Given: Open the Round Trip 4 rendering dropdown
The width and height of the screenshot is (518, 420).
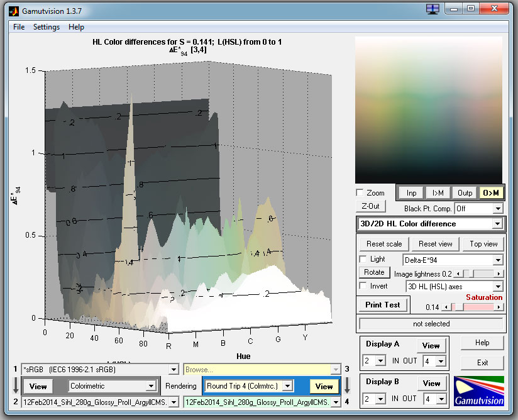Looking at the screenshot, I should pyautogui.click(x=288, y=385).
